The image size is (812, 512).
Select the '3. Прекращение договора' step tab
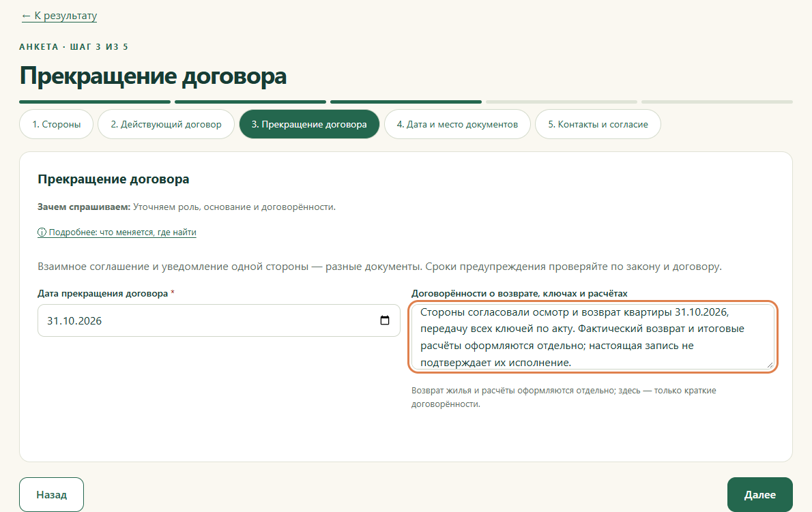coord(309,124)
